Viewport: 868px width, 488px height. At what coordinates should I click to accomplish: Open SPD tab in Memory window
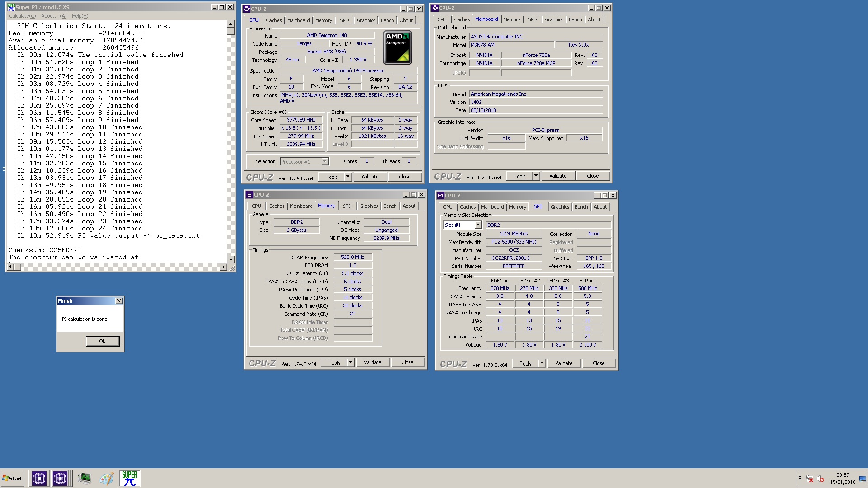click(347, 206)
